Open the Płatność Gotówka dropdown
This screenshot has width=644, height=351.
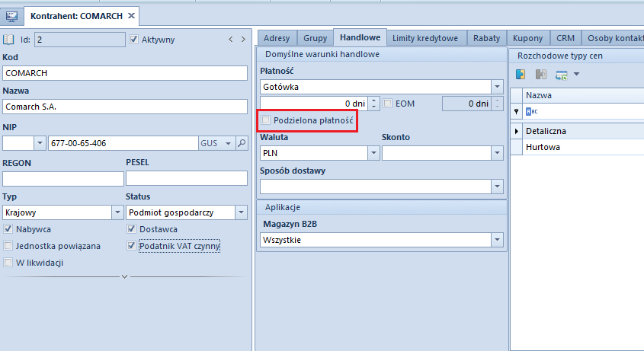click(x=497, y=87)
